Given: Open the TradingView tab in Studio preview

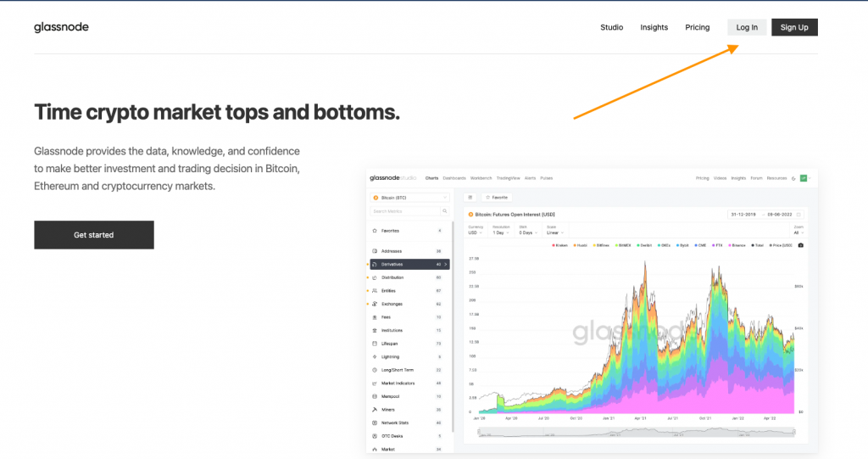Looking at the screenshot, I should pos(509,178).
